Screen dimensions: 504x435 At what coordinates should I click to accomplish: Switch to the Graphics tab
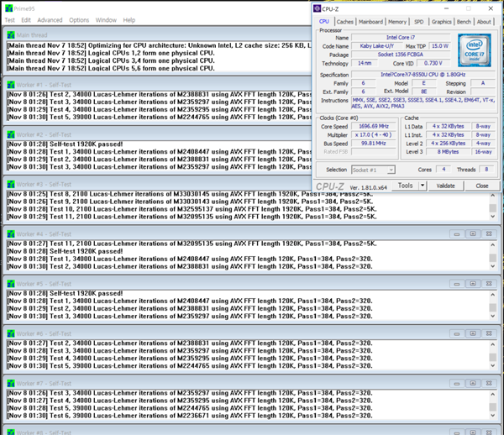(442, 22)
